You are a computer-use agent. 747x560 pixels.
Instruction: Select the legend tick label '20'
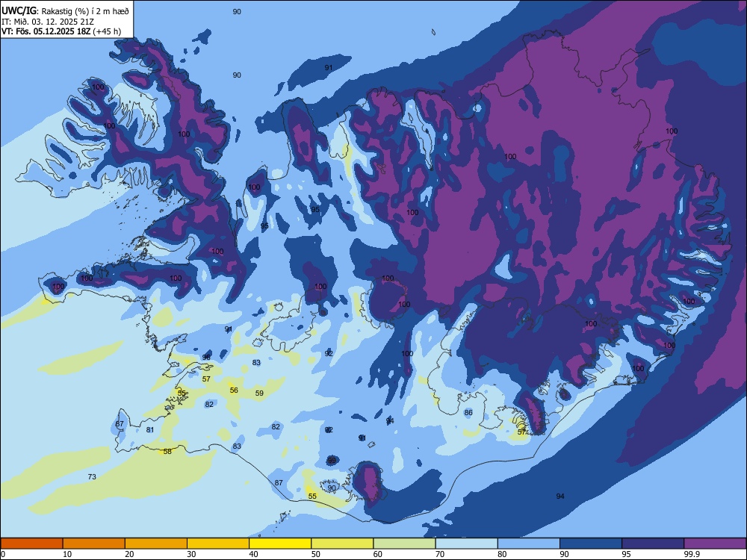(x=129, y=554)
